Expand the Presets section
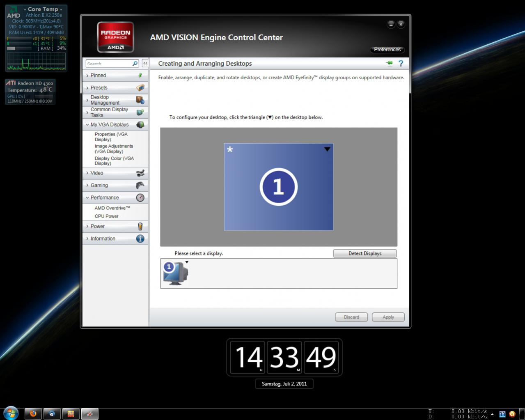Screen dimensions: 525x420 (87, 88)
